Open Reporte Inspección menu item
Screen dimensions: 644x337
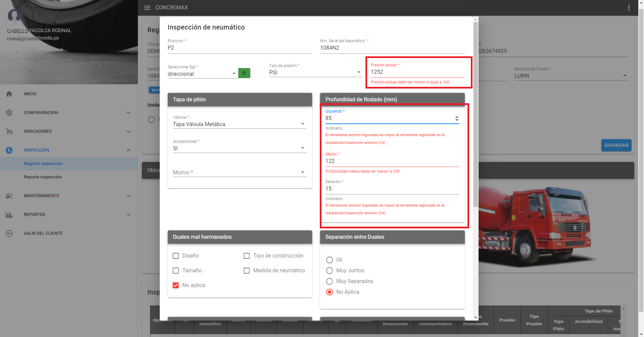click(43, 177)
